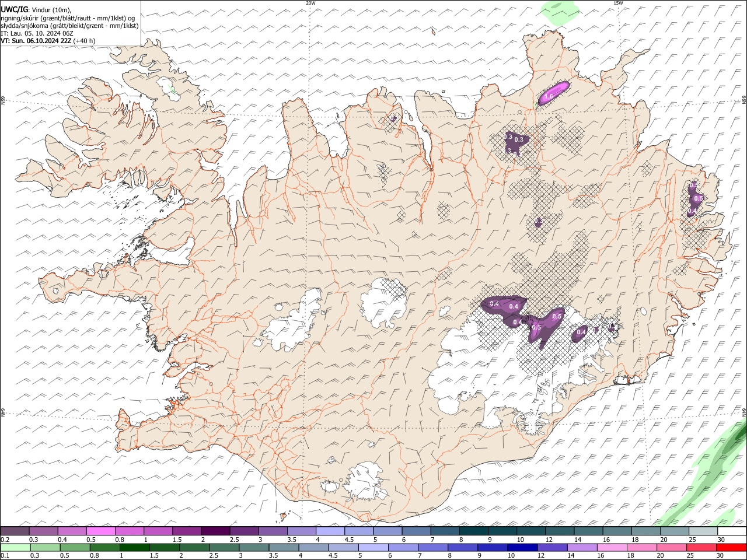Click the 0.1 label under rain legend
Screen dimensions: 747x560
(x=5, y=556)
